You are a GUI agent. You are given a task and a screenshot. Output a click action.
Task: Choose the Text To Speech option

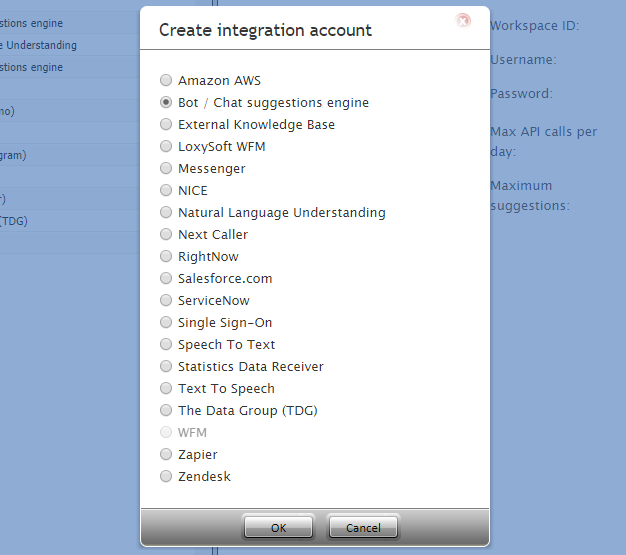[166, 388]
